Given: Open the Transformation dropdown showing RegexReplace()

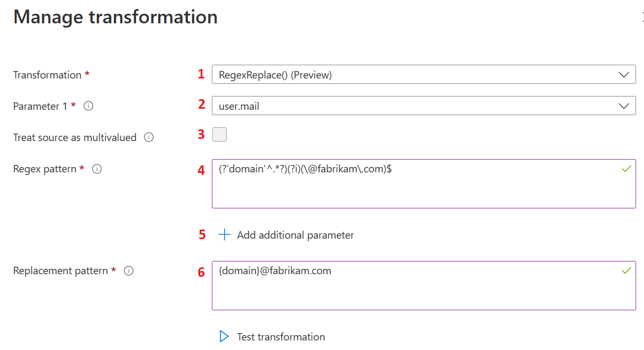Looking at the screenshot, I should click(424, 74).
